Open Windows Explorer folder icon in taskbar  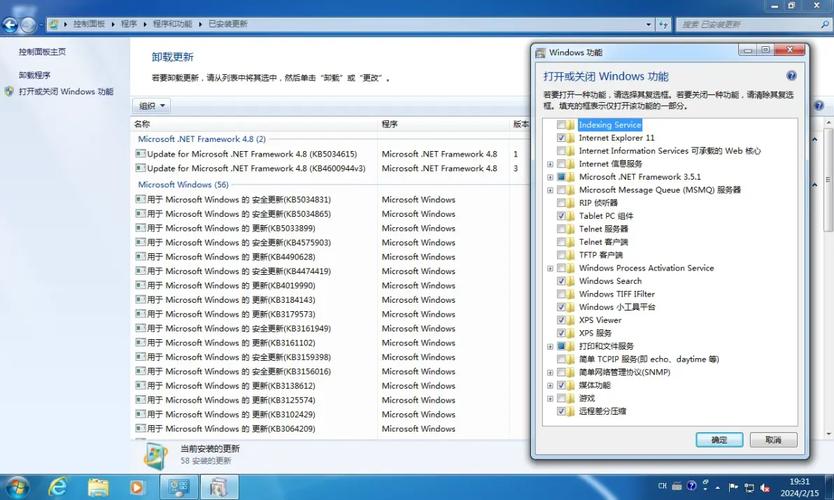click(98, 487)
